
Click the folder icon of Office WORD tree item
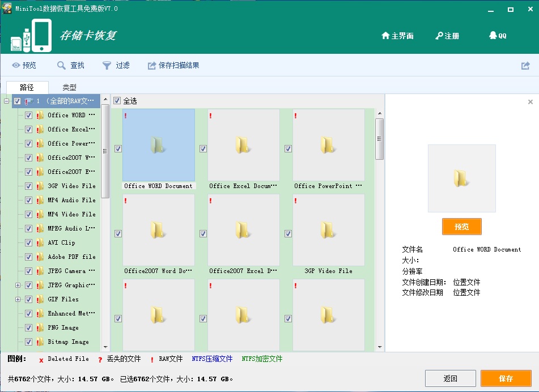[x=40, y=115]
